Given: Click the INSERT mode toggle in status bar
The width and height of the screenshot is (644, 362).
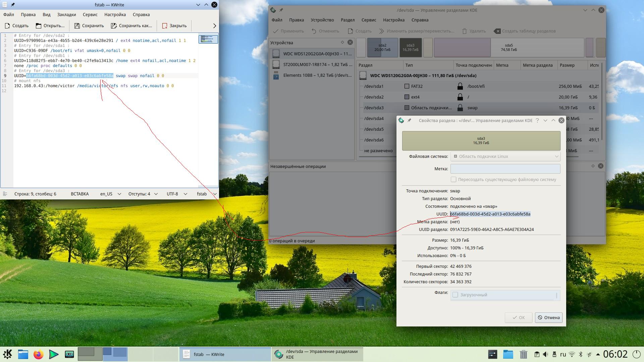Looking at the screenshot, I should point(80,194).
